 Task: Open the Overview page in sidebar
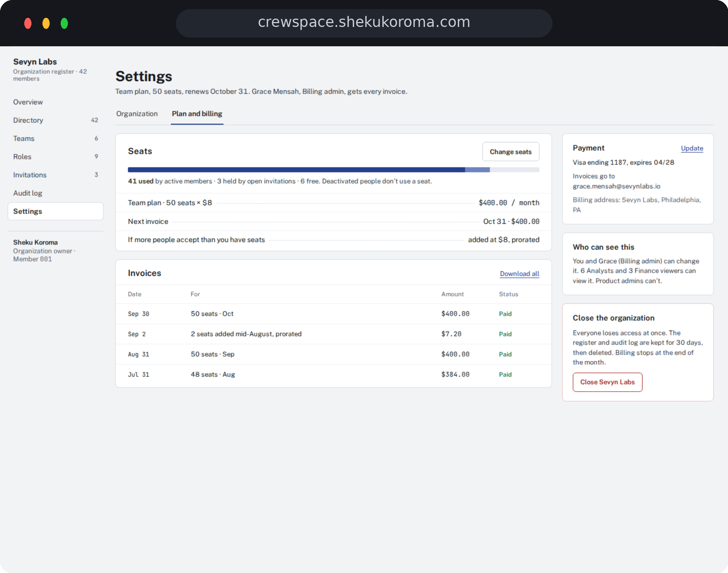pyautogui.click(x=55, y=102)
